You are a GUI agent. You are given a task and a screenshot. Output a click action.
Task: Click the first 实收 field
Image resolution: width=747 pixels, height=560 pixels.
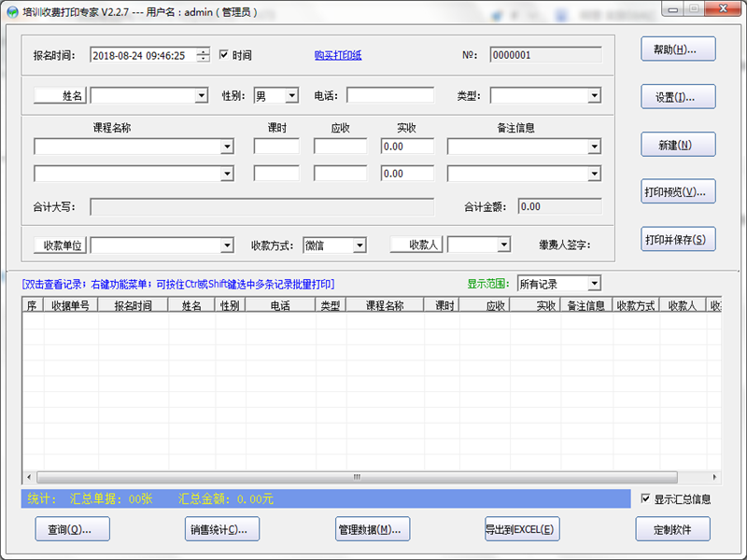click(x=407, y=147)
